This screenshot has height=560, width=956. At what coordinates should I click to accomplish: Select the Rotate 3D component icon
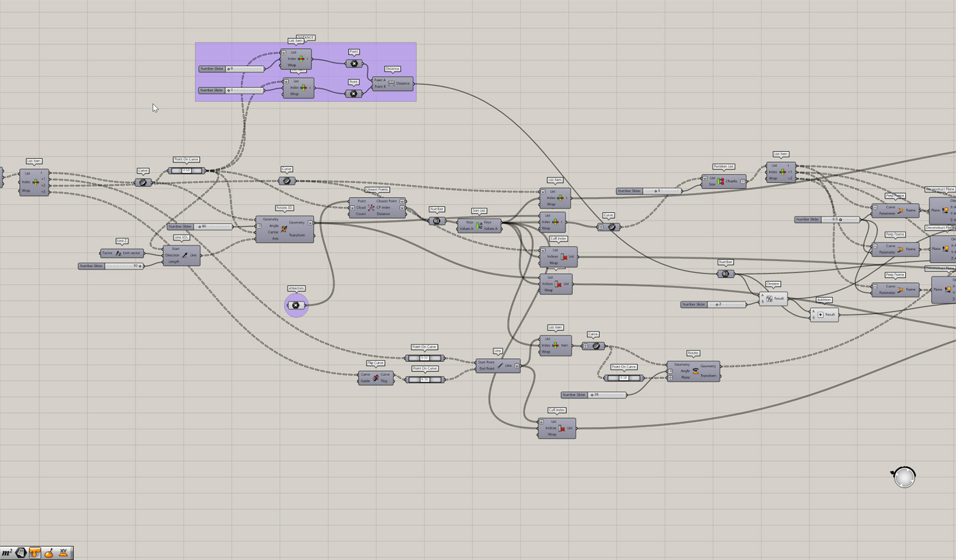click(284, 229)
